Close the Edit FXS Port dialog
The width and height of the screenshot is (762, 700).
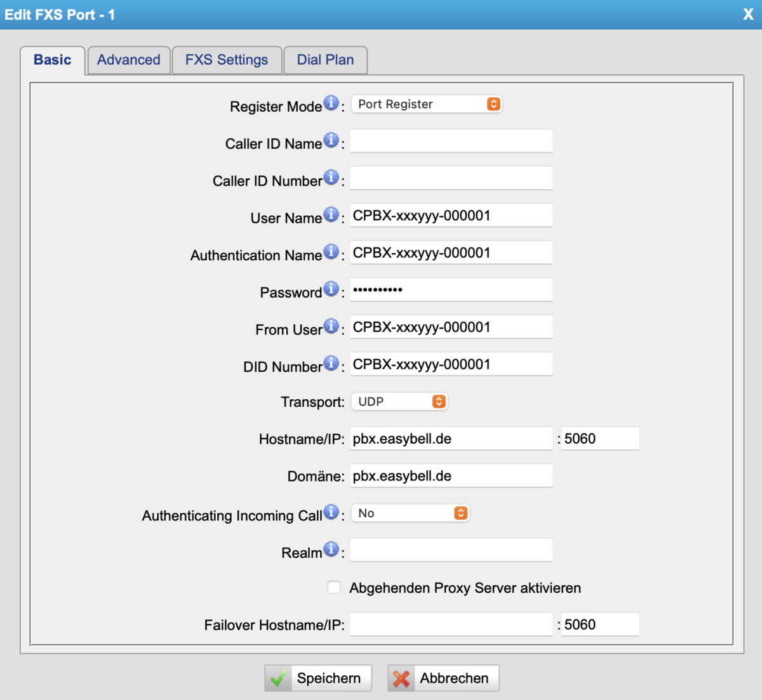748,15
